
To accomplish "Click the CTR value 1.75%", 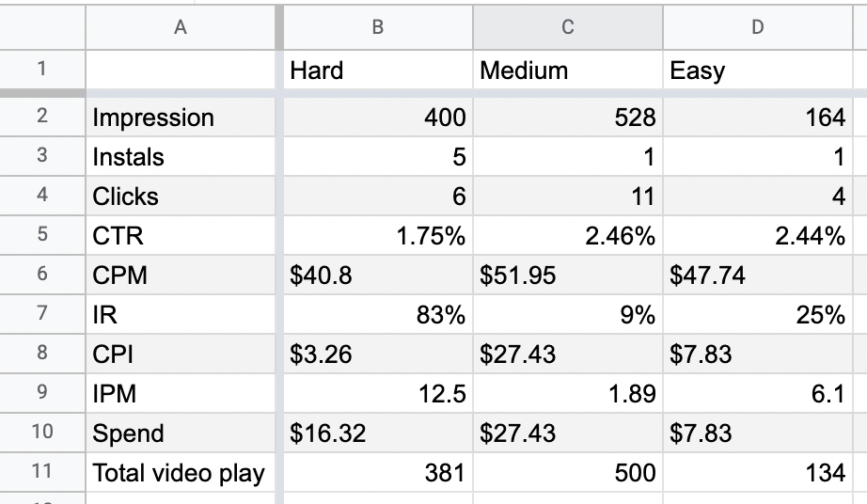I will pyautogui.click(x=376, y=236).
